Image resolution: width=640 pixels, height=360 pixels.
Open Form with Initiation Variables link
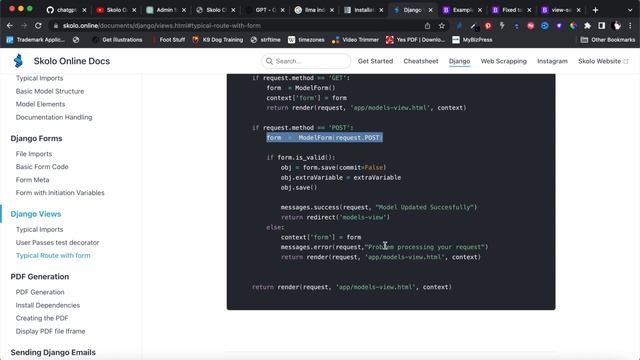[60, 193]
